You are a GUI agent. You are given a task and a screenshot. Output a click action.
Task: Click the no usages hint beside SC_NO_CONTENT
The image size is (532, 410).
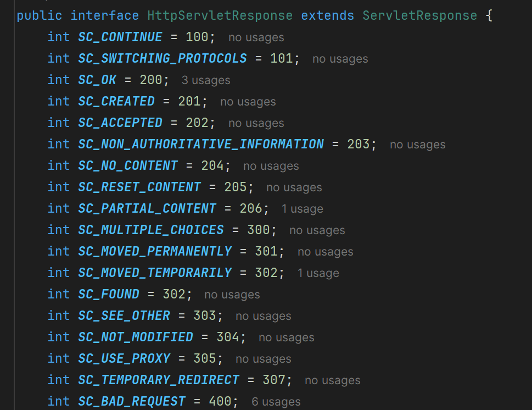tap(271, 166)
